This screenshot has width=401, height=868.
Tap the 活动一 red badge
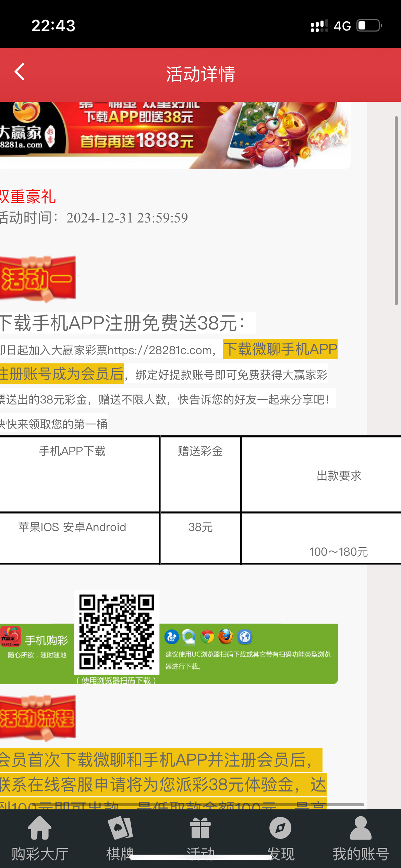point(38,279)
